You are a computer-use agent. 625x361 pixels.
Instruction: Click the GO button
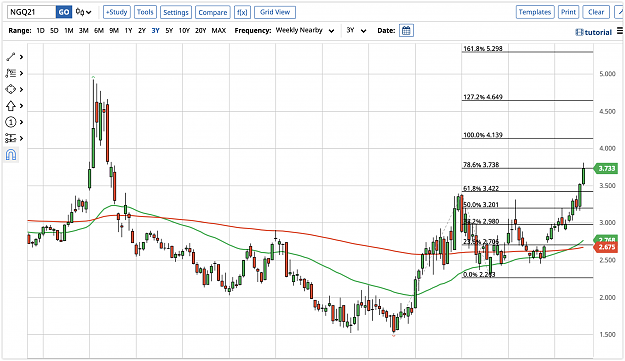pos(64,12)
